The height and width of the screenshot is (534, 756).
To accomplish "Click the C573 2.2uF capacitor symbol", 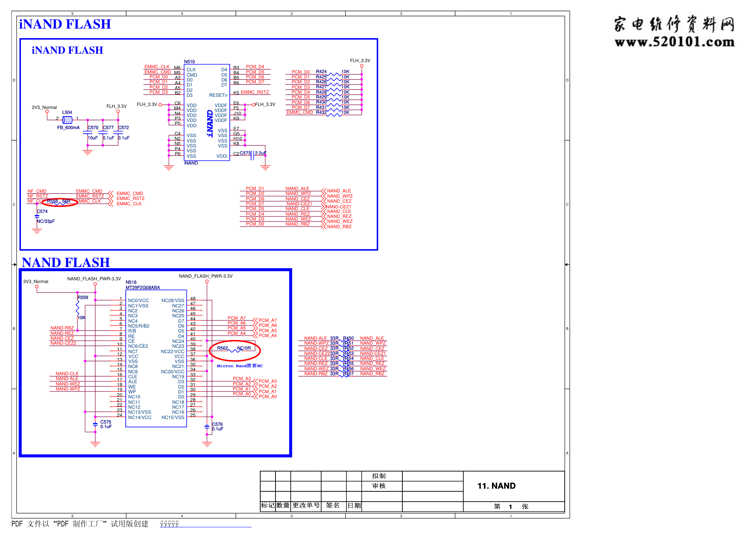I will (252, 155).
